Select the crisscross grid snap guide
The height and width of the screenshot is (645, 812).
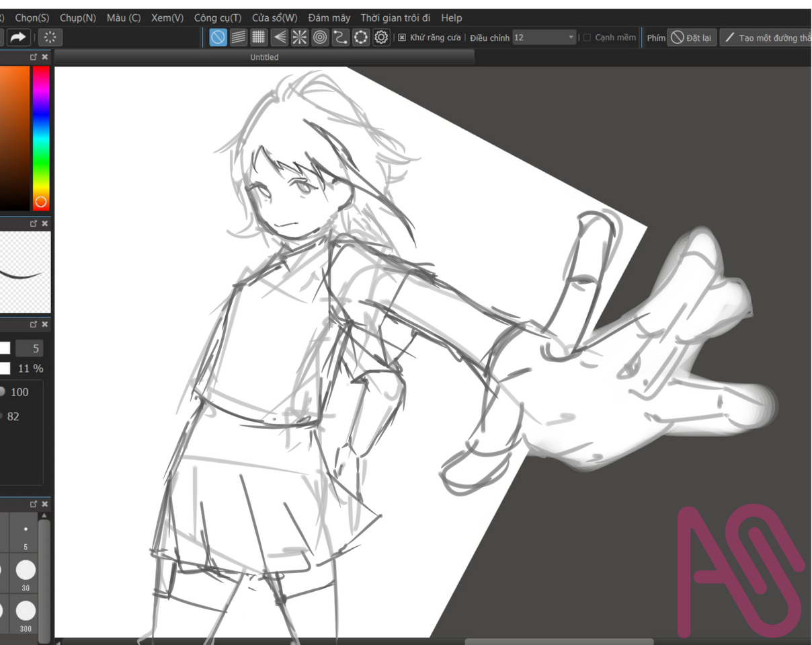(x=259, y=38)
